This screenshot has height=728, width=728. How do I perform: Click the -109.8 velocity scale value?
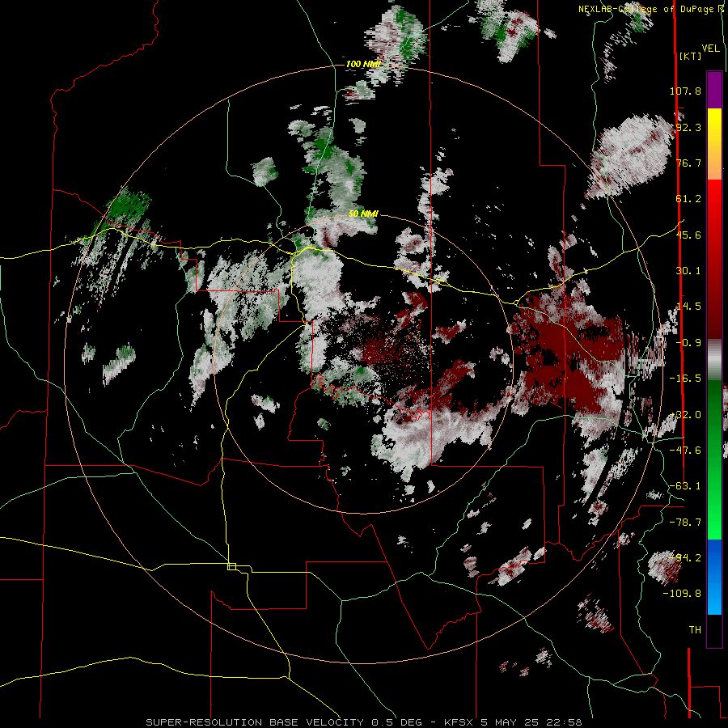coord(683,594)
